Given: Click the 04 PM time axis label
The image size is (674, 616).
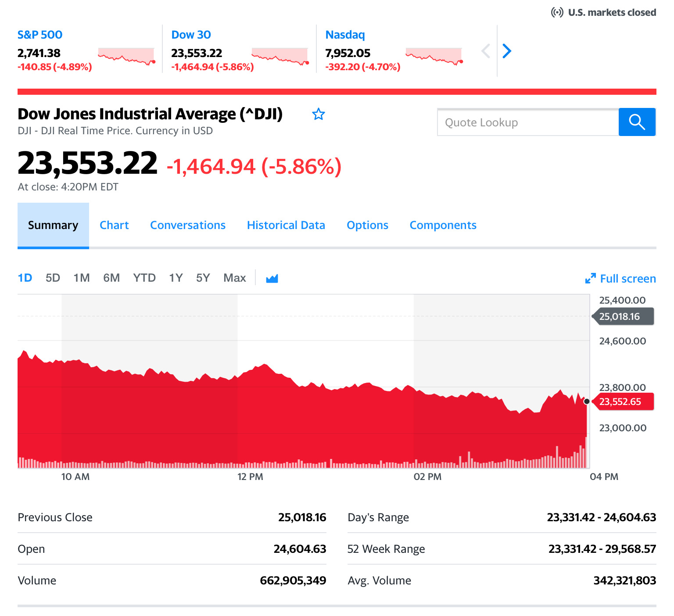Looking at the screenshot, I should pyautogui.click(x=604, y=477).
